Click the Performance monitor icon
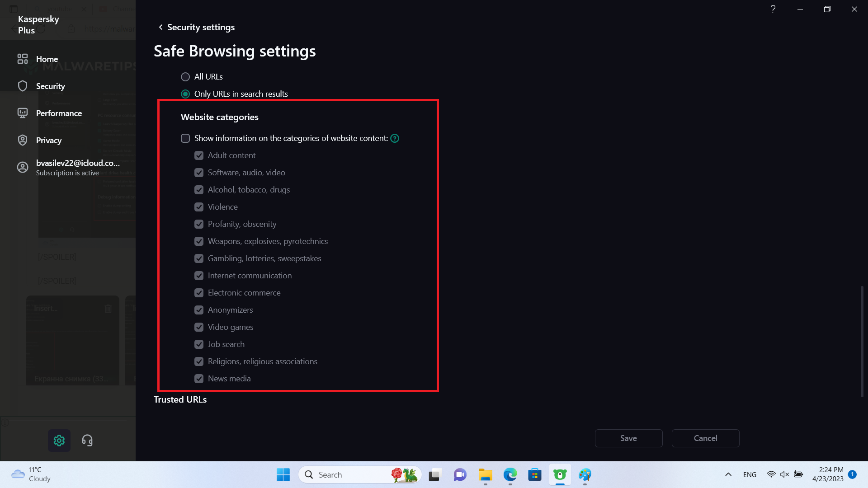 (x=23, y=113)
